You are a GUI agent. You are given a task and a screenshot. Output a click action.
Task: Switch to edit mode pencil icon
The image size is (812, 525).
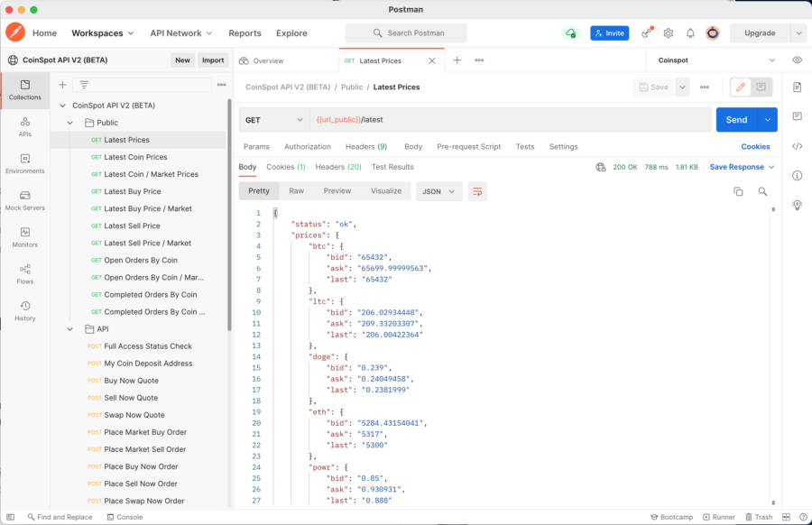click(741, 87)
